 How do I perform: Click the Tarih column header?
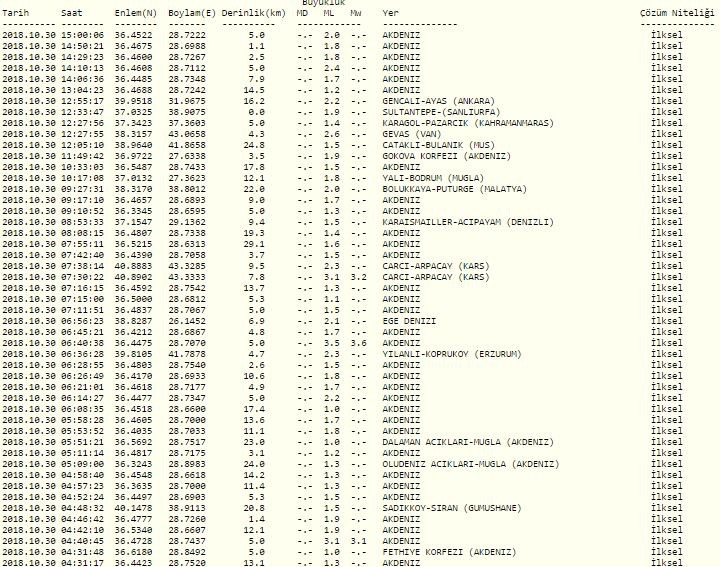click(x=16, y=15)
